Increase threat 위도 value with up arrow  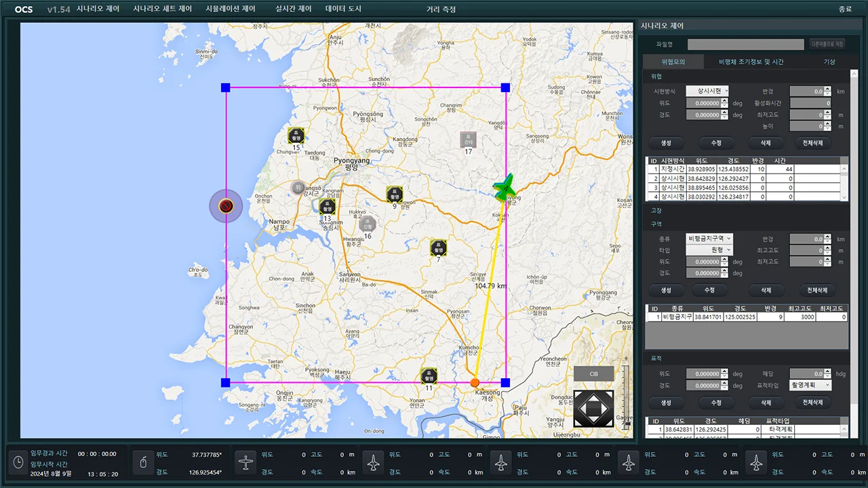coord(725,100)
